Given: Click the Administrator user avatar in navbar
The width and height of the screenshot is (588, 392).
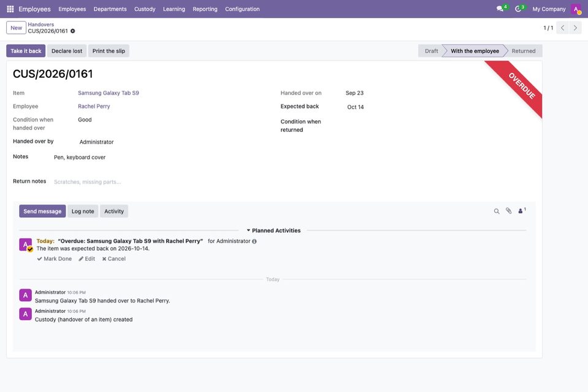Looking at the screenshot, I should click(576, 9).
